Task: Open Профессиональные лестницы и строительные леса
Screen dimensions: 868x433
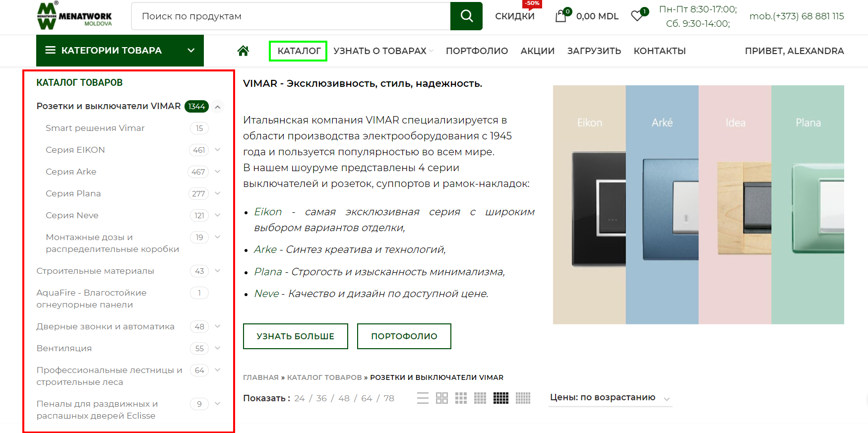Action: click(x=109, y=376)
